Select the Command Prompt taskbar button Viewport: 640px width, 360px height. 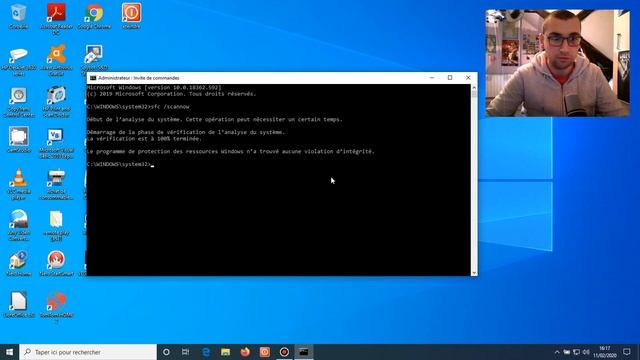point(304,352)
